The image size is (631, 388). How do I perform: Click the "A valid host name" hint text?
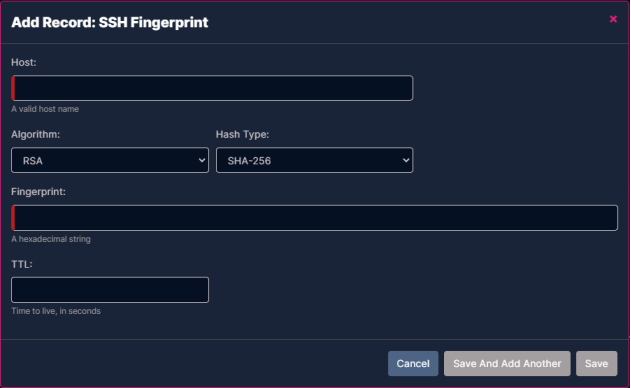(x=45, y=109)
